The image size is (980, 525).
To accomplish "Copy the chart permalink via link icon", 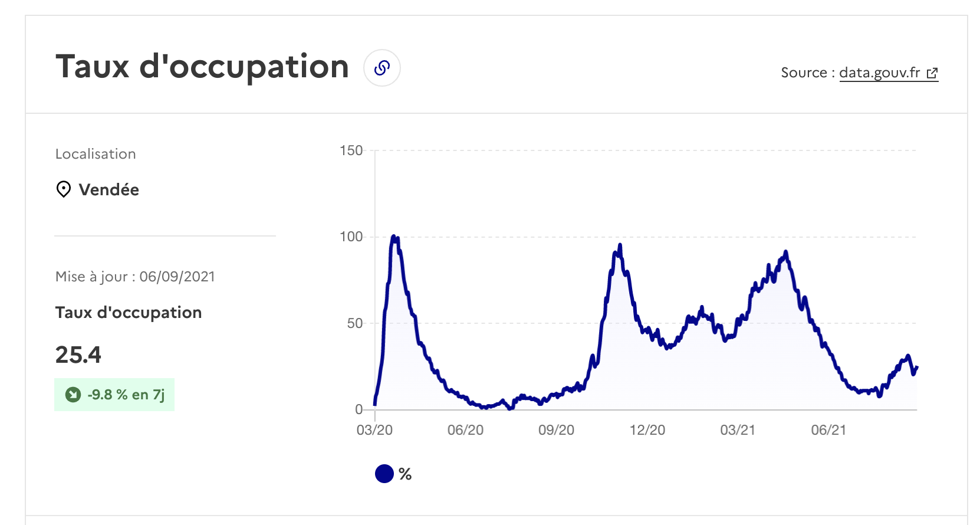I will pyautogui.click(x=382, y=68).
